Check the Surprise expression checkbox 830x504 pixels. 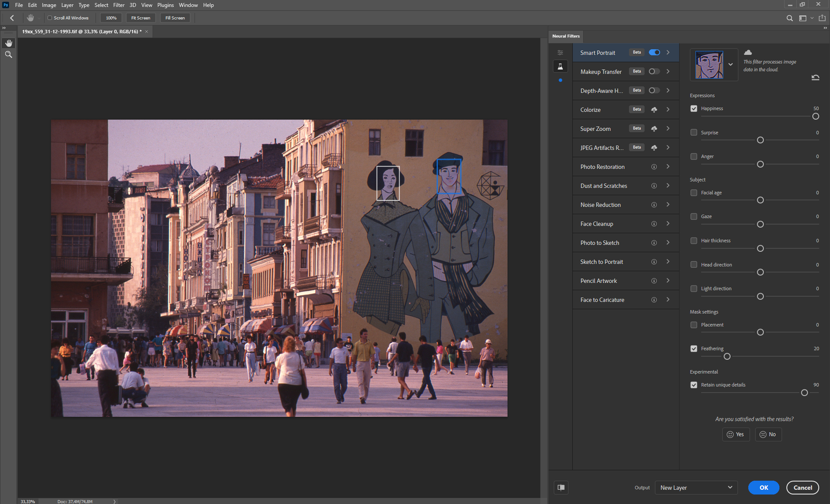pos(694,133)
